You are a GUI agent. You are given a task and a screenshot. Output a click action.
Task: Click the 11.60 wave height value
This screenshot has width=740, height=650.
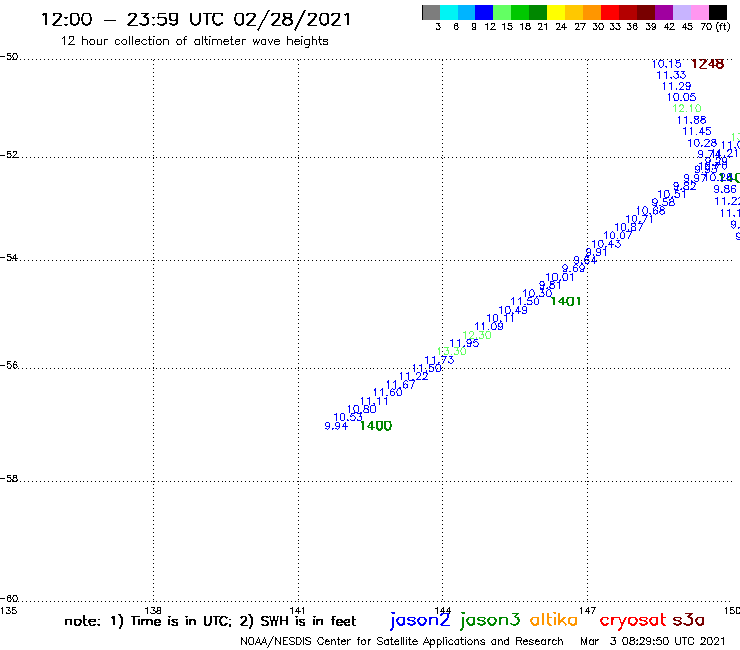tap(387, 392)
